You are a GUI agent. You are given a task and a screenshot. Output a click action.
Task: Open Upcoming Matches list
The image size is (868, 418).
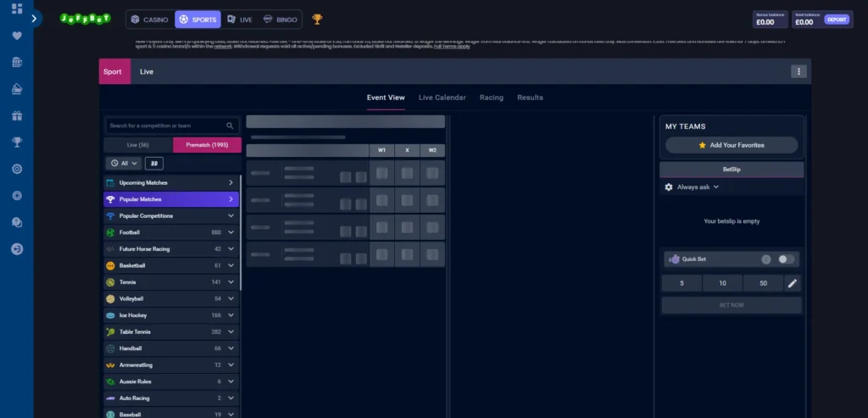coord(171,182)
